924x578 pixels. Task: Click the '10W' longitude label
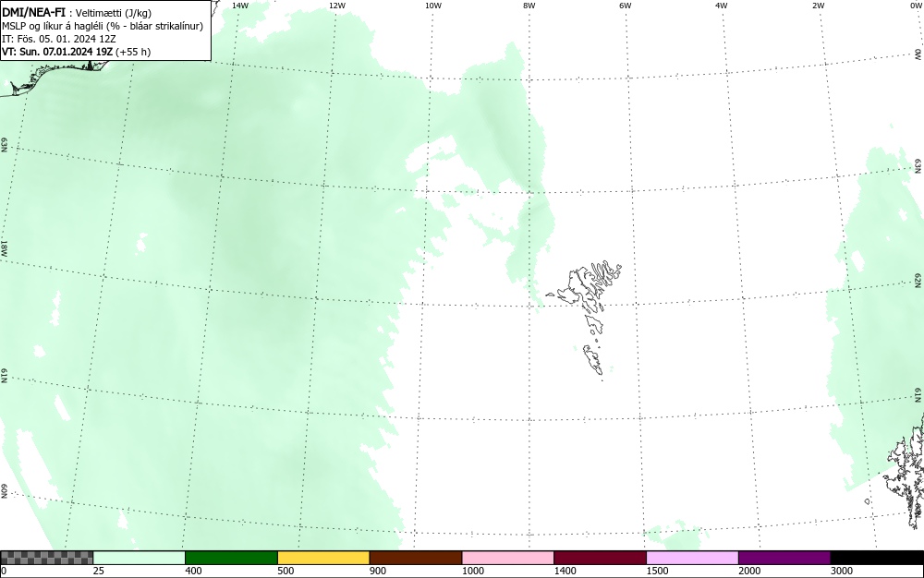(433, 6)
